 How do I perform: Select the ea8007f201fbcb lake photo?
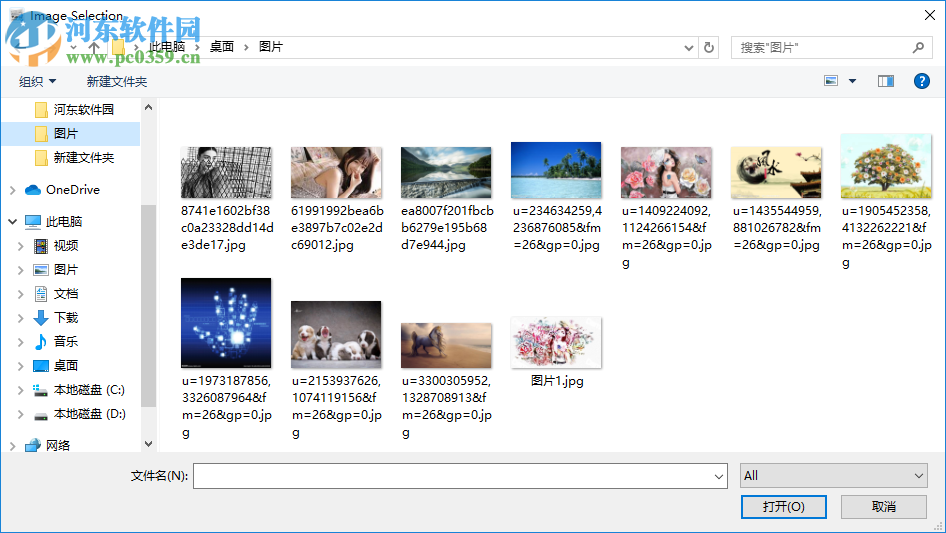click(446, 173)
